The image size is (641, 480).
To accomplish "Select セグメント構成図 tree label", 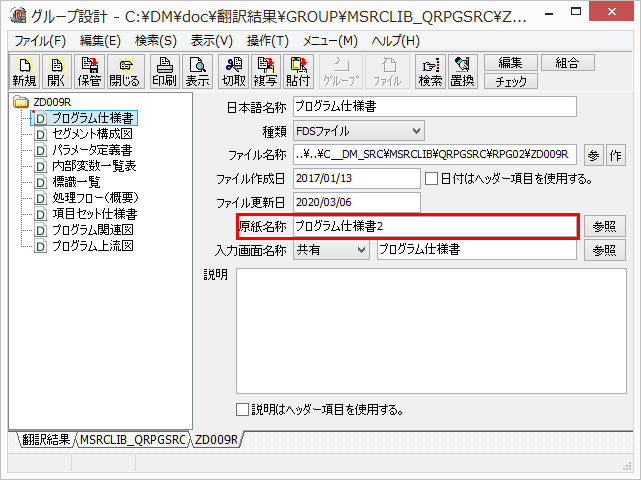I will point(92,134).
